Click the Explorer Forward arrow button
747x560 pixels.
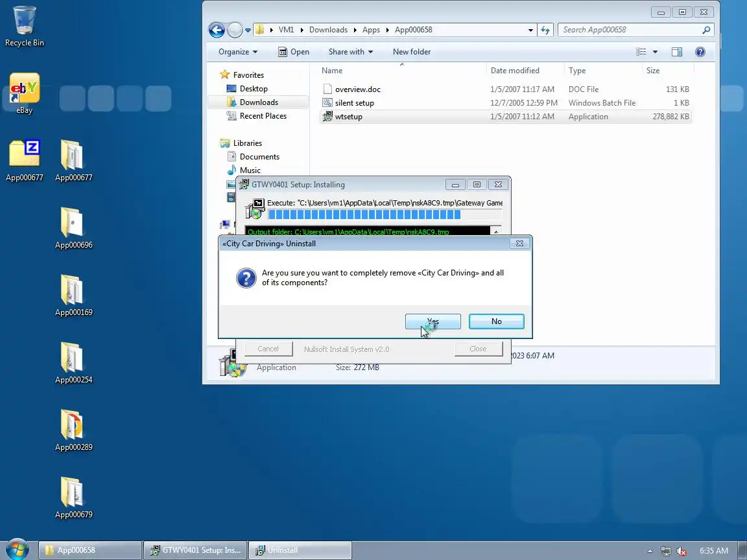234,30
